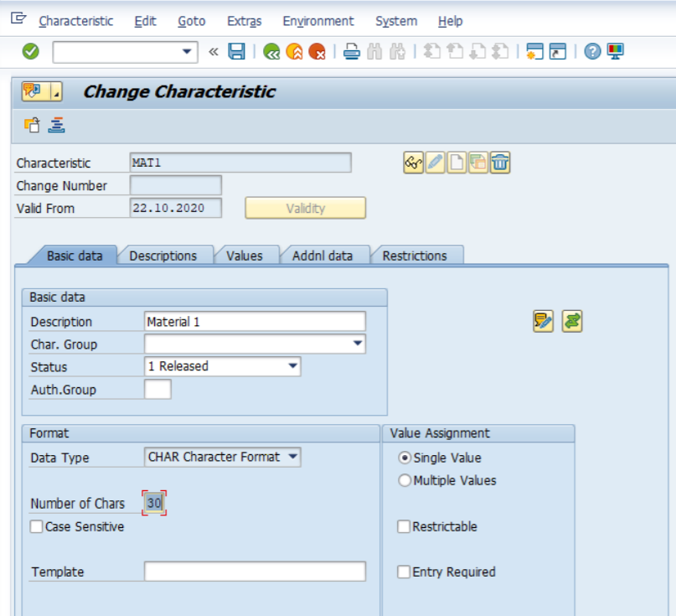Open the Extras menu

[x=245, y=21]
